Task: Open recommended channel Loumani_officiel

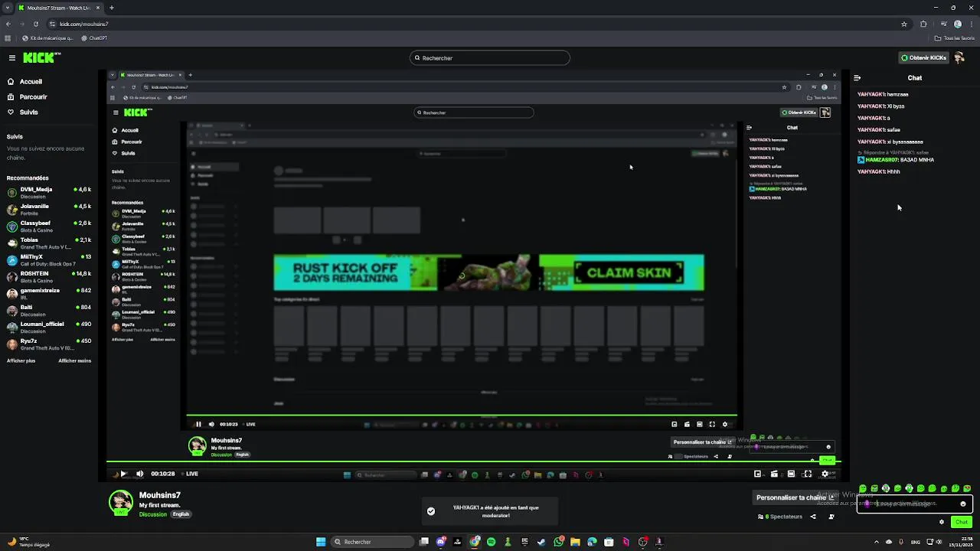Action: pyautogui.click(x=49, y=328)
